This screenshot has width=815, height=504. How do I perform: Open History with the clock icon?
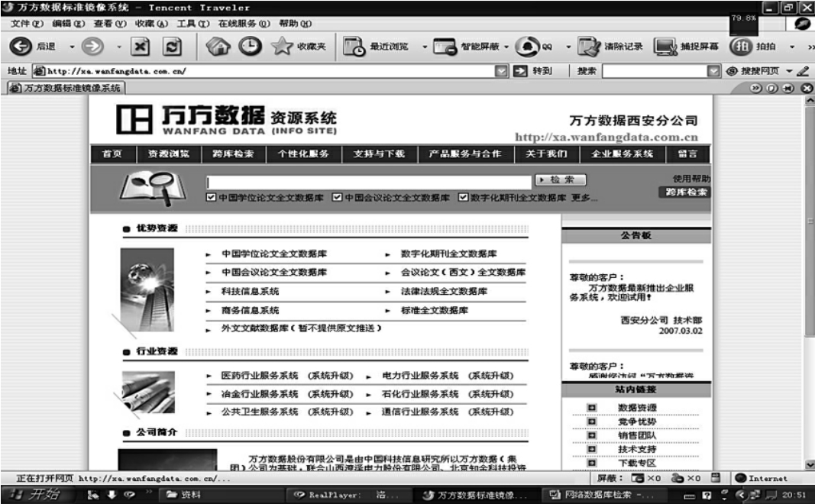(250, 47)
